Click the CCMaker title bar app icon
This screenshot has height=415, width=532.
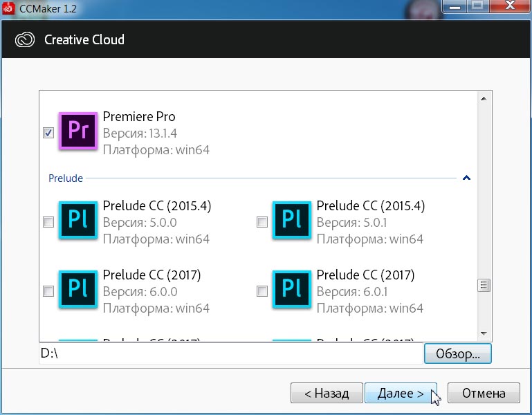pos(8,8)
